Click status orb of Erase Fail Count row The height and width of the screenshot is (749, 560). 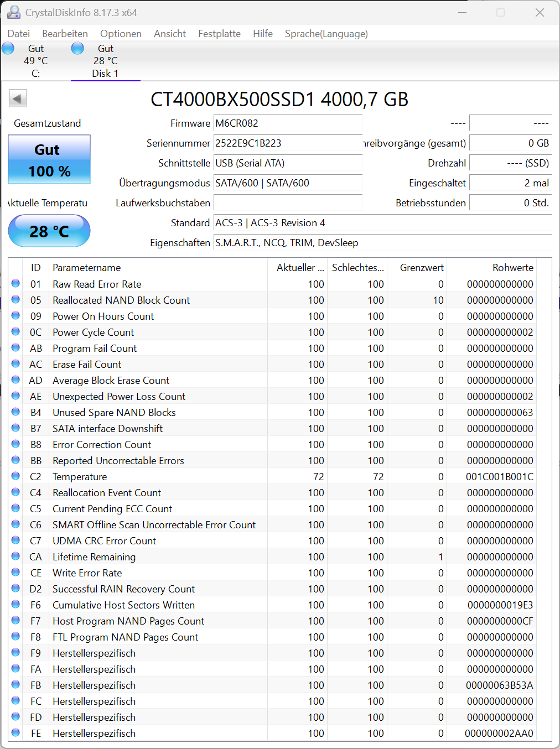click(x=15, y=363)
